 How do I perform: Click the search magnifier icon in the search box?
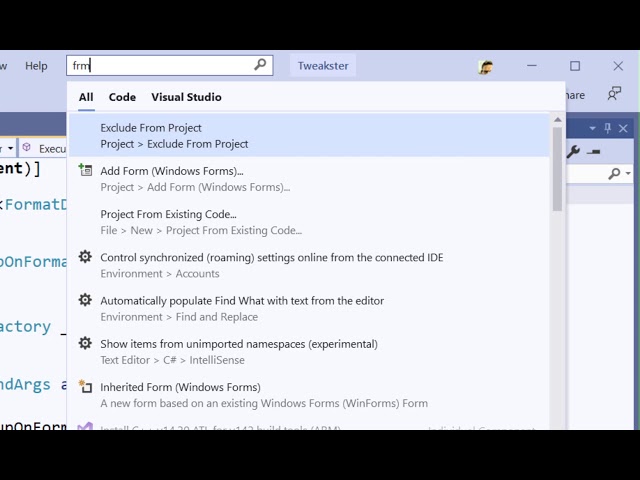260,64
